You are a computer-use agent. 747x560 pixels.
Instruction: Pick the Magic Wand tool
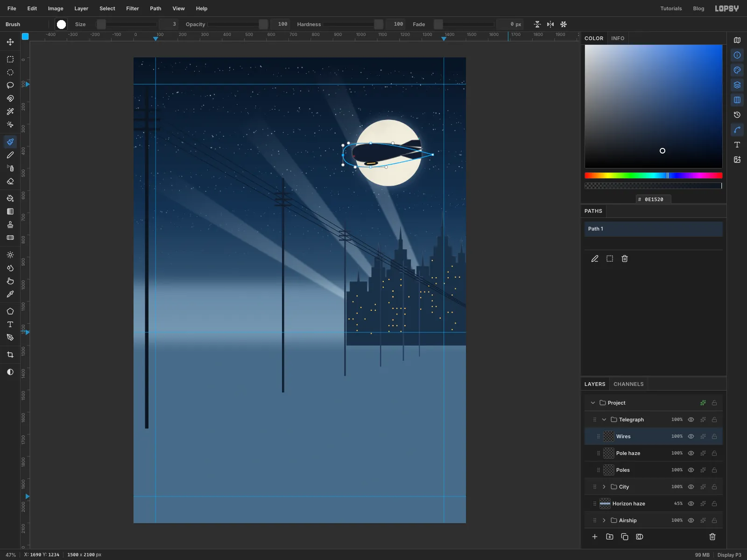tap(10, 112)
